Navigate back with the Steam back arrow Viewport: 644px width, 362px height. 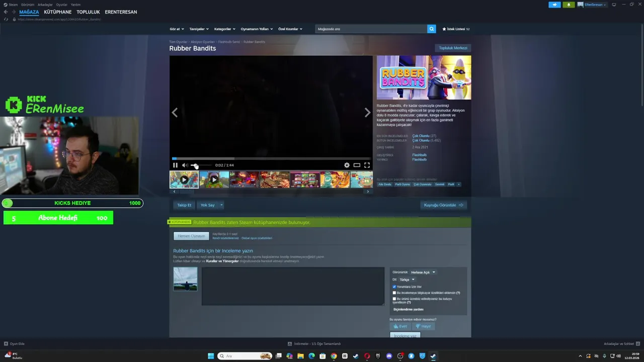[x=6, y=12]
